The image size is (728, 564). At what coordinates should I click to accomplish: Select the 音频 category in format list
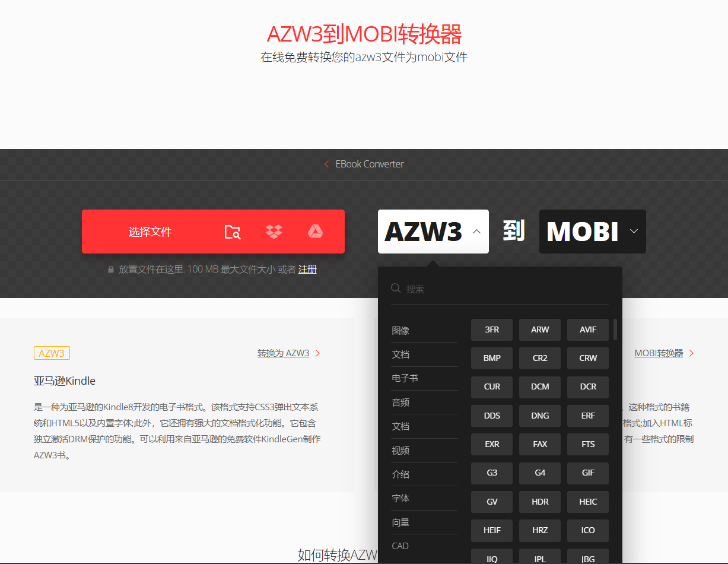(400, 403)
